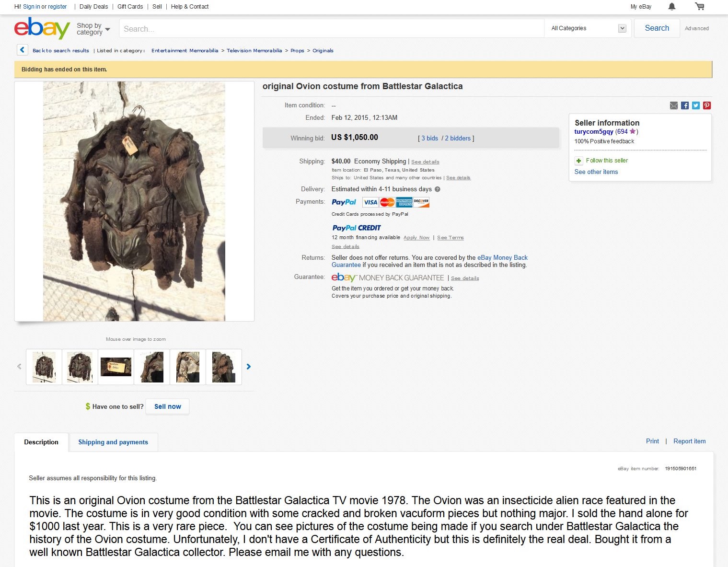
Task: Click the back arrow to search results
Action: click(x=22, y=50)
